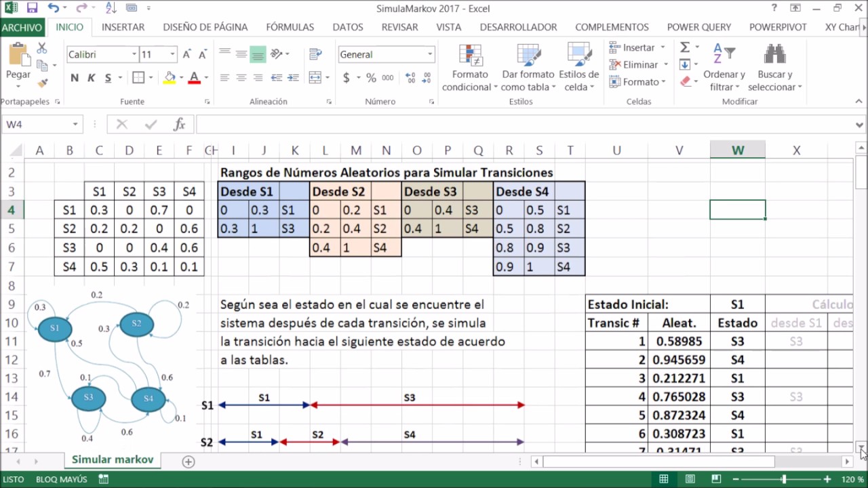Expand the Pegar paste options arrow
Image resolution: width=868 pixels, height=488 pixels.
(x=18, y=85)
